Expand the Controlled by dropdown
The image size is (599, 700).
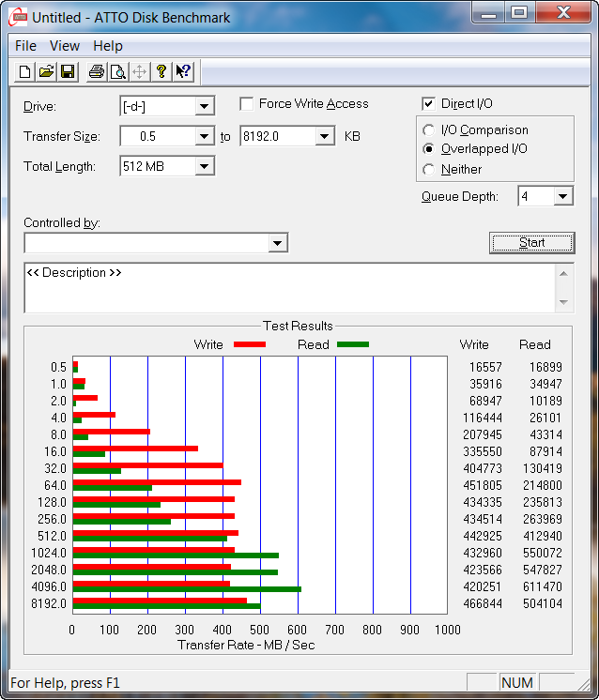point(277,243)
